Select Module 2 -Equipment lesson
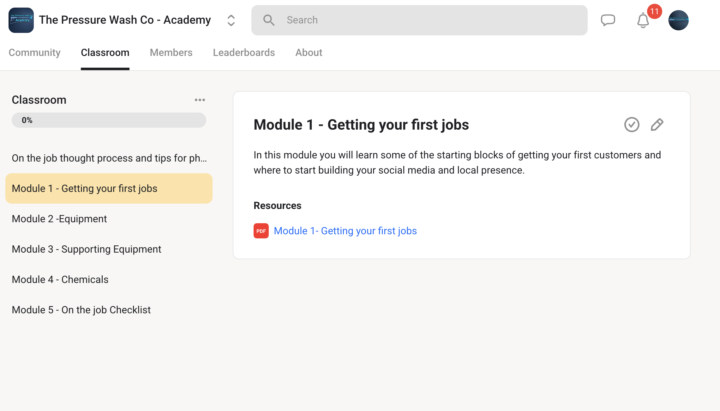The width and height of the screenshot is (720, 411). click(x=59, y=219)
